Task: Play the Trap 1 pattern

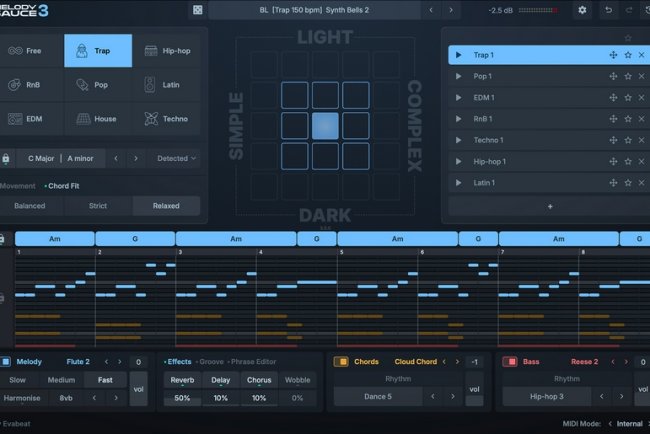Action: [x=458, y=55]
